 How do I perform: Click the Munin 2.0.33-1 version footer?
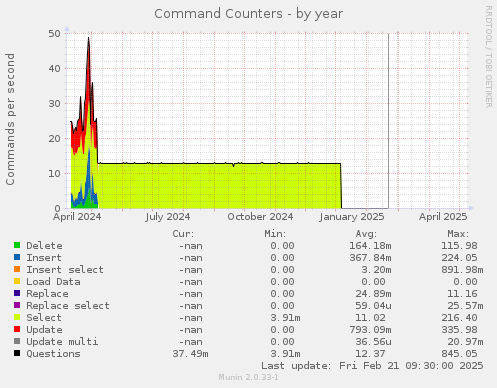[x=248, y=377]
